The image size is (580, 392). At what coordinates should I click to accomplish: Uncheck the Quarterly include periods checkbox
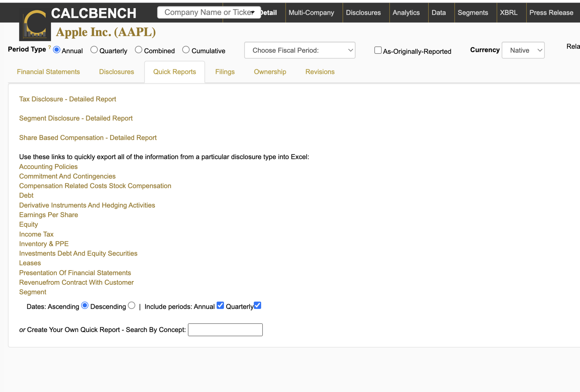tap(257, 305)
